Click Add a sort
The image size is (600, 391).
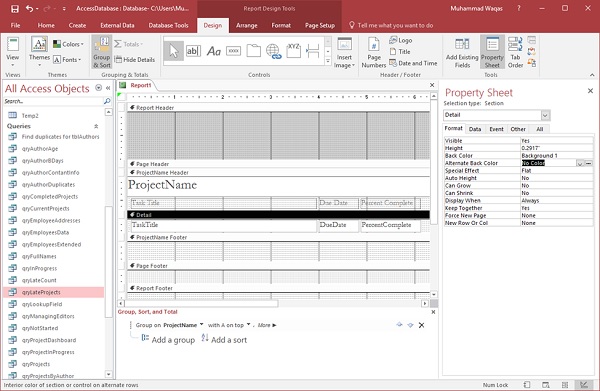click(x=224, y=339)
